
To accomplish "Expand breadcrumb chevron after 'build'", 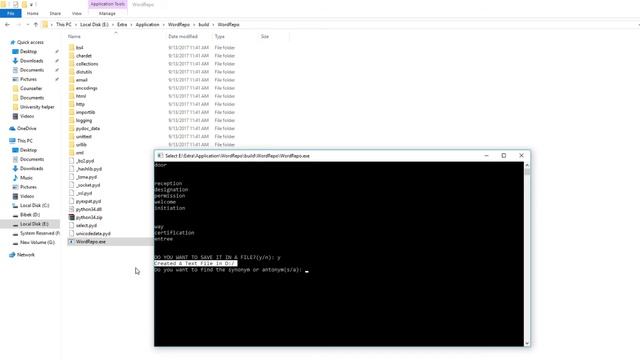I will [x=213, y=24].
